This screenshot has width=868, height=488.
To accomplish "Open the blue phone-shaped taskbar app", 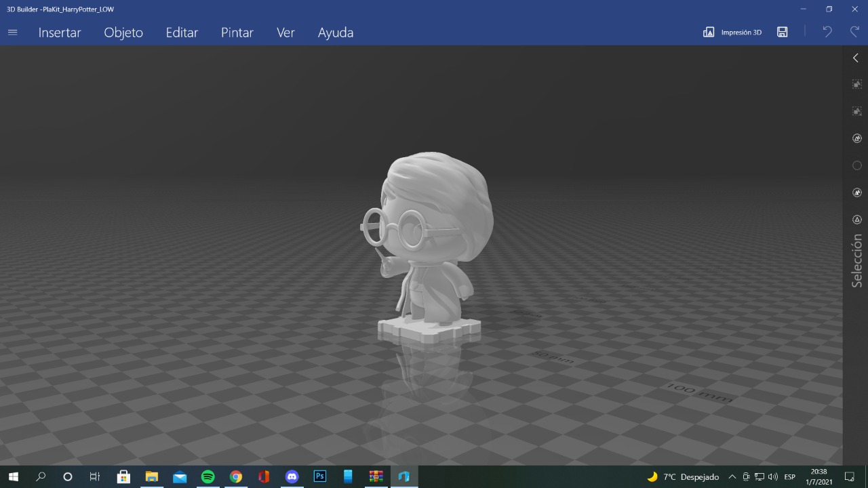I will coord(348,476).
